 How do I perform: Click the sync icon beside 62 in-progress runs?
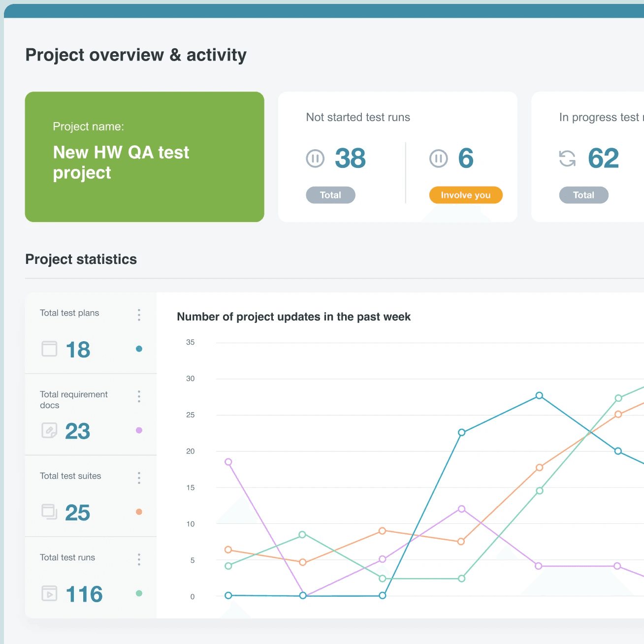[x=567, y=158]
